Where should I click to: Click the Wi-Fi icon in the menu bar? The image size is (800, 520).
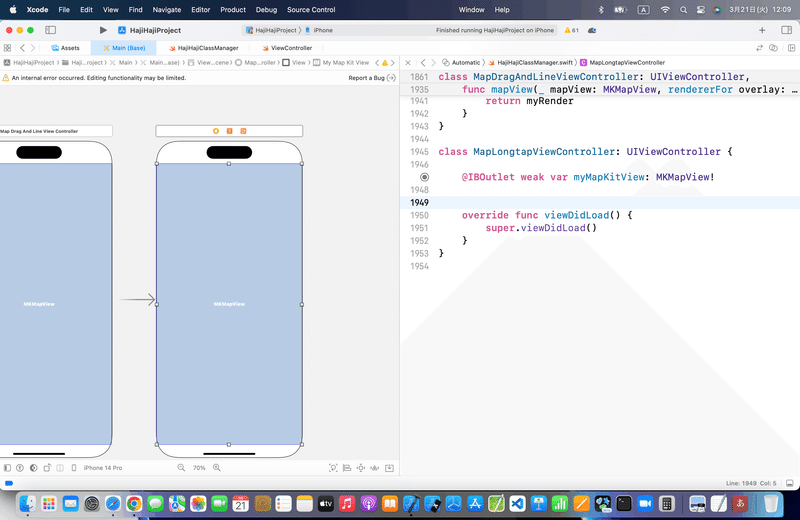pos(665,10)
